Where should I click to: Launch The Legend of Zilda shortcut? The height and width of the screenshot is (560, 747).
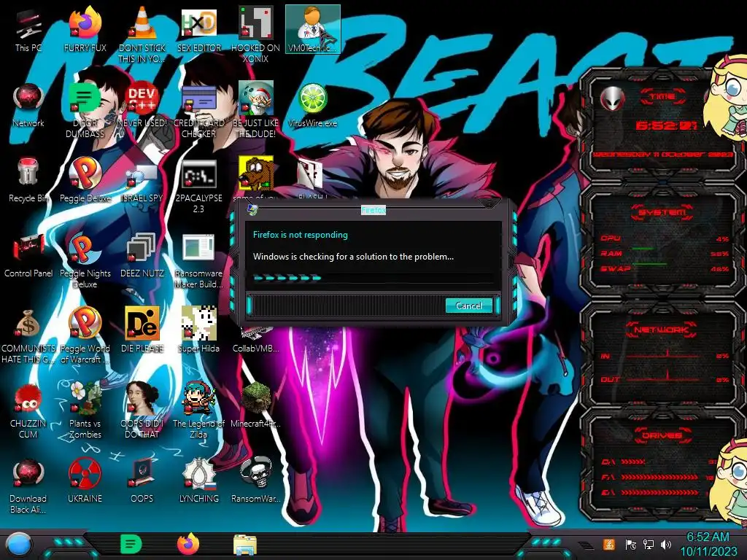point(198,411)
